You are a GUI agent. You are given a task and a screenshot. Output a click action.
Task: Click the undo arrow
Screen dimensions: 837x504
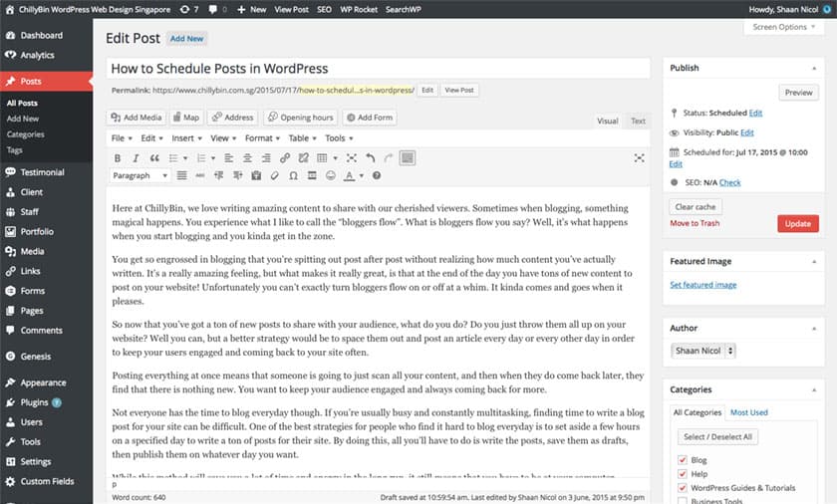click(371, 157)
